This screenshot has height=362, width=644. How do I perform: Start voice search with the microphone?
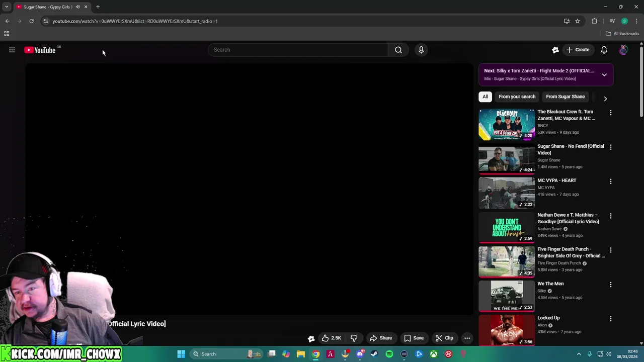(421, 50)
